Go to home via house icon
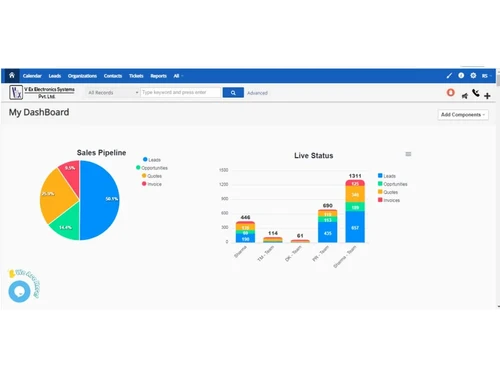 click(x=12, y=76)
